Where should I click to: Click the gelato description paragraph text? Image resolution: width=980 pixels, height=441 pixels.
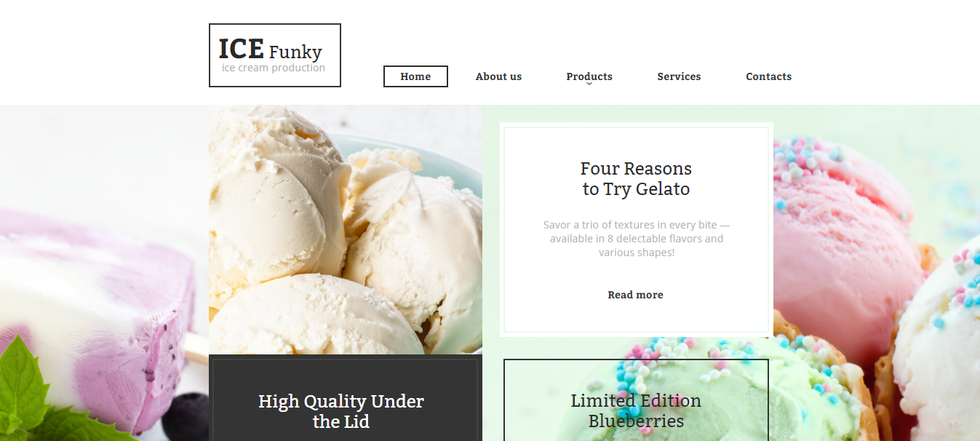coord(636,239)
